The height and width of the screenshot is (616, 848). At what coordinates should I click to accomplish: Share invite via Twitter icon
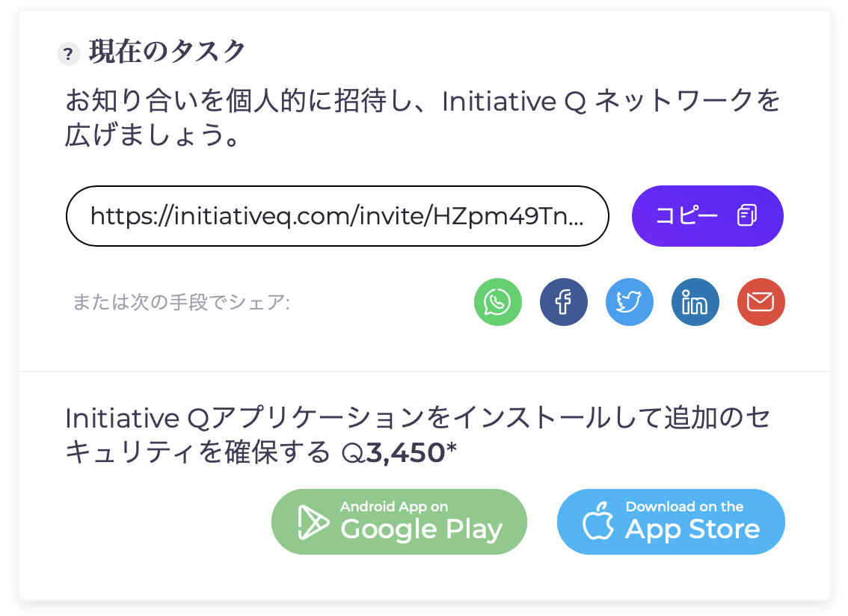point(630,302)
